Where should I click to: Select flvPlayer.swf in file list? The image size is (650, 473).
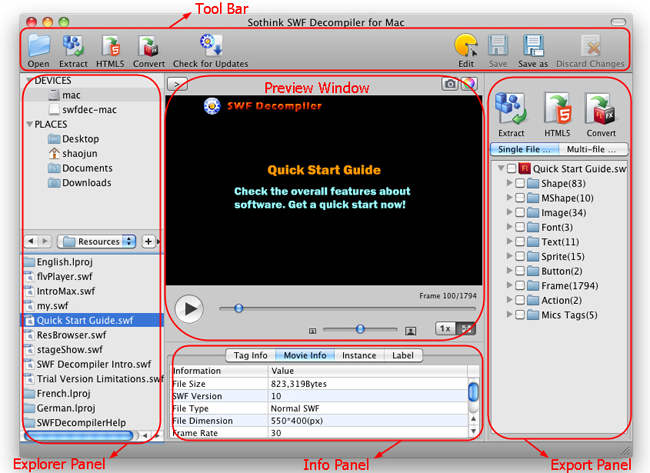[92, 276]
